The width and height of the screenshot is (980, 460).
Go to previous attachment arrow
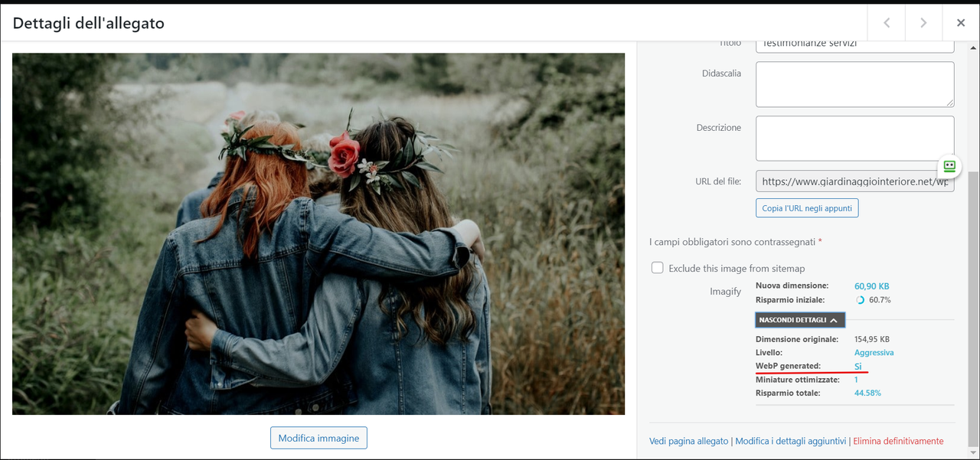887,23
